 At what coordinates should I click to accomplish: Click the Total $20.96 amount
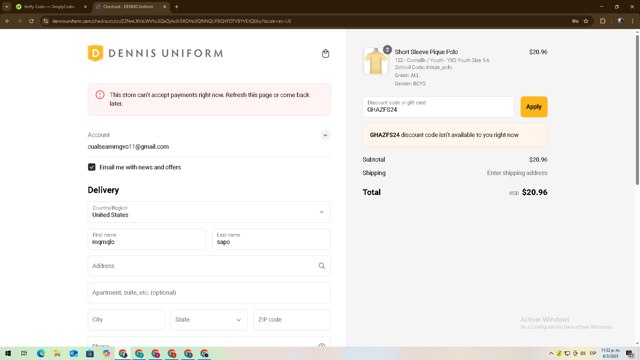point(534,192)
